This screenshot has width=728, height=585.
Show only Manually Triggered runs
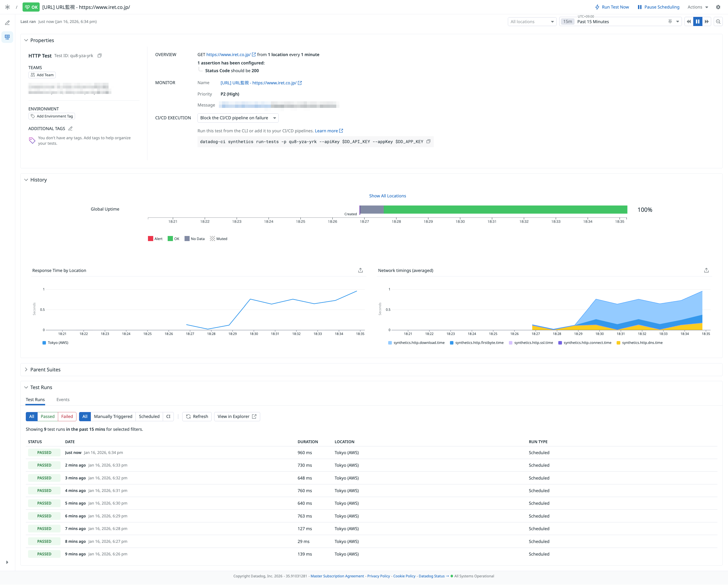point(113,416)
